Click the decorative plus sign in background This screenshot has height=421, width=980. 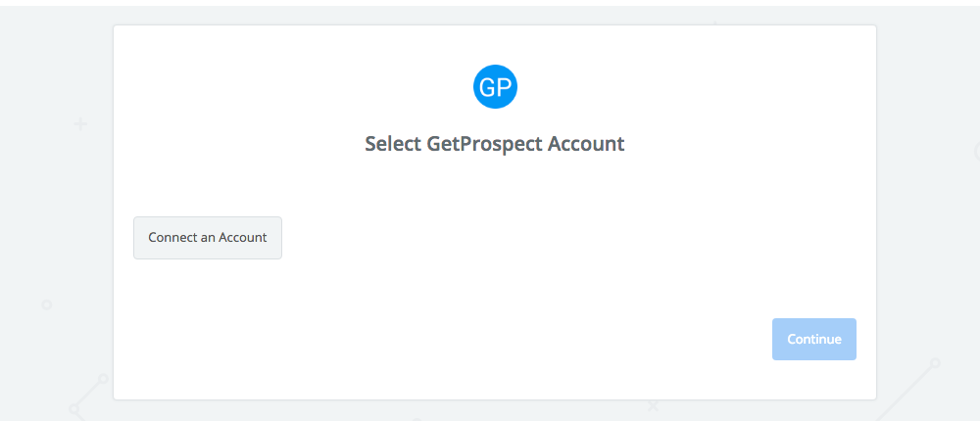point(80,123)
